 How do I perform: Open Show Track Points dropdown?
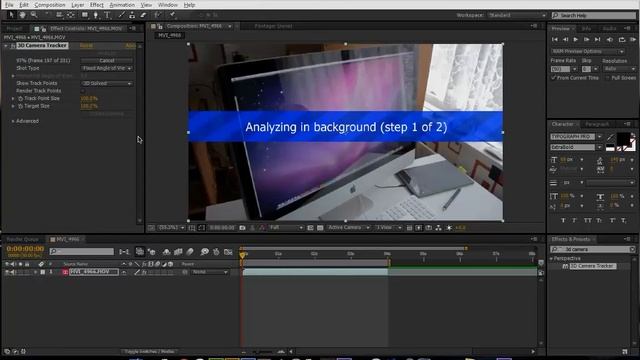[x=107, y=83]
